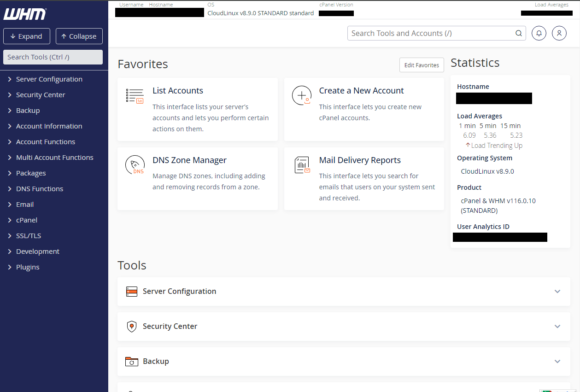Click CloudLinux v8.9.0 in Statistics
The width and height of the screenshot is (580, 392).
click(x=487, y=171)
